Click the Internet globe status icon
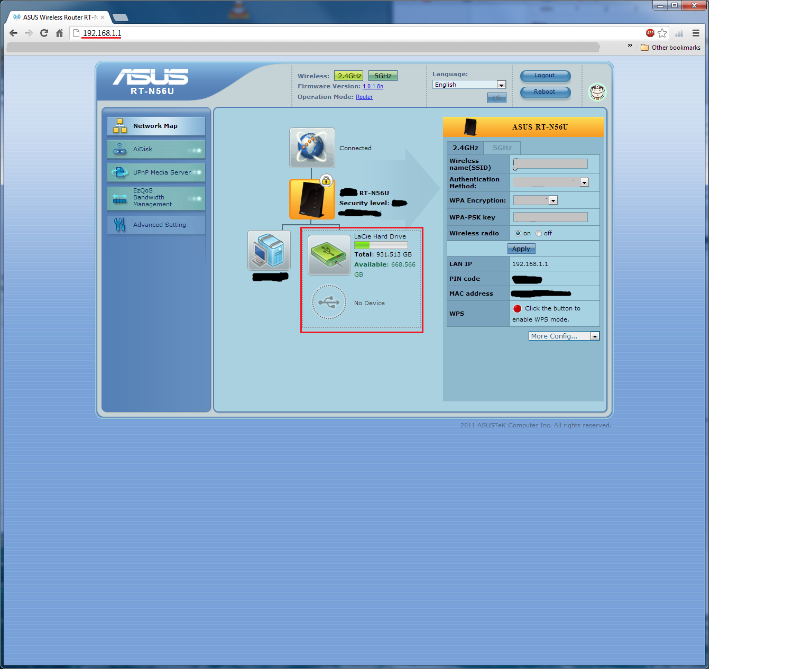The width and height of the screenshot is (812, 669). pyautogui.click(x=312, y=148)
